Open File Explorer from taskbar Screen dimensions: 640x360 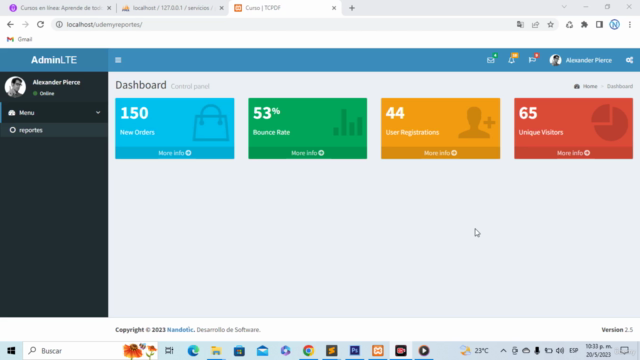[216, 351]
